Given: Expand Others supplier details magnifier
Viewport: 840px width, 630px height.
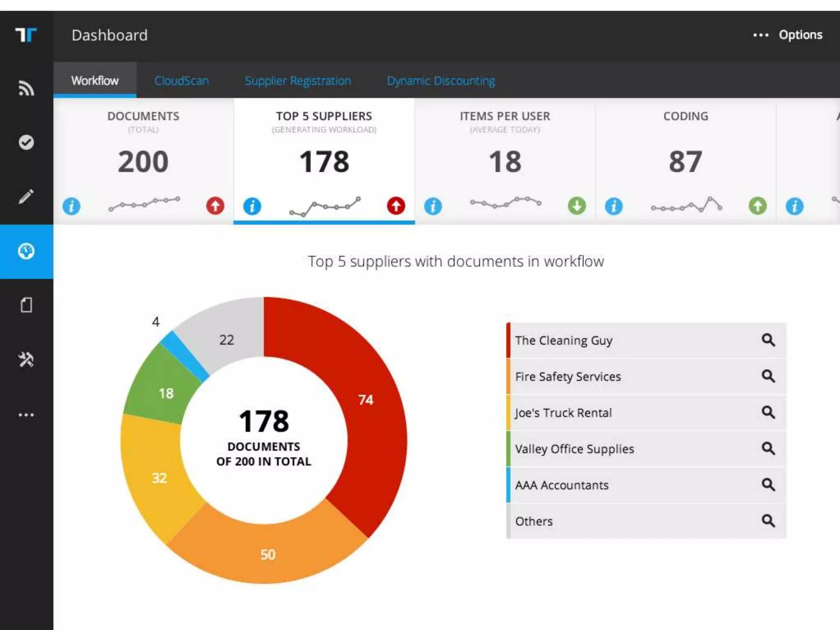Looking at the screenshot, I should tap(768, 521).
